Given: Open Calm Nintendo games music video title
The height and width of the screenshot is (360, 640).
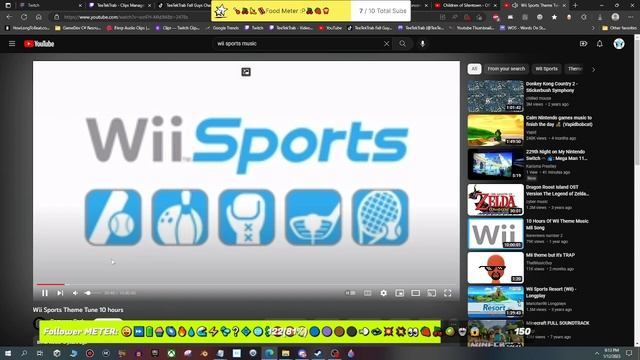Looking at the screenshot, I should click(559, 121).
